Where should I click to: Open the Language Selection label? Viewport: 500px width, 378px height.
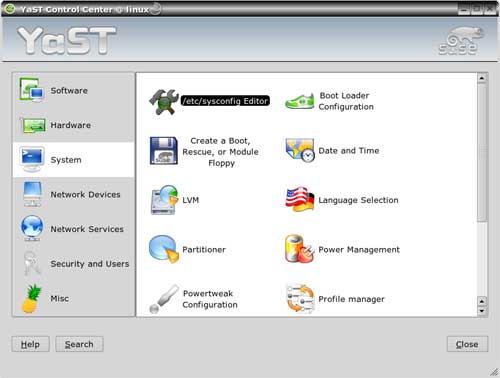(358, 200)
